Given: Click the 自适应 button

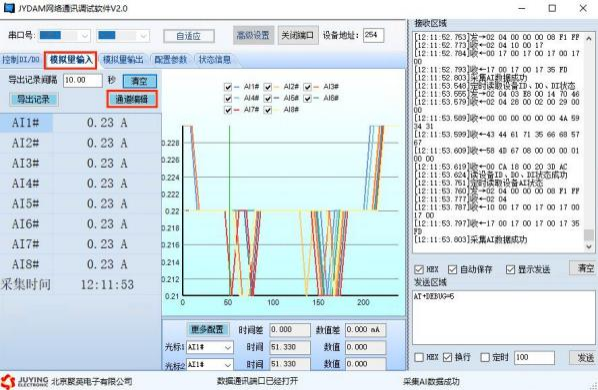Looking at the screenshot, I should [189, 36].
